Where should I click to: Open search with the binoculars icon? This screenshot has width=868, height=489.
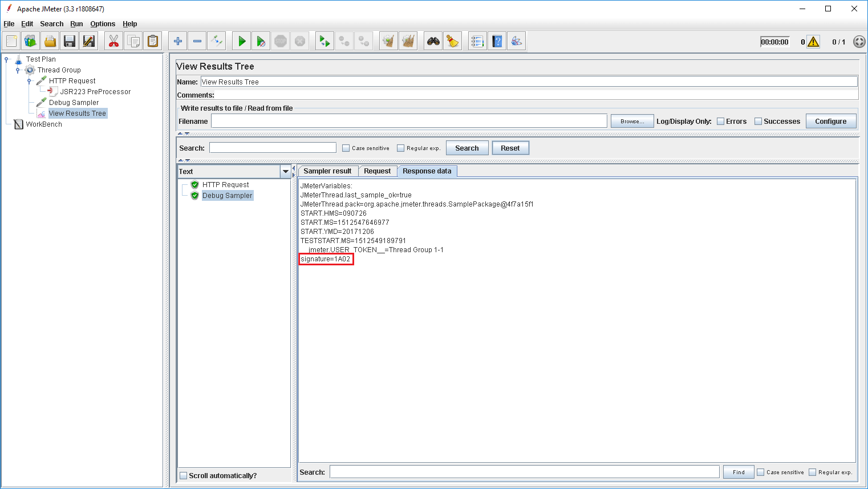(x=433, y=41)
